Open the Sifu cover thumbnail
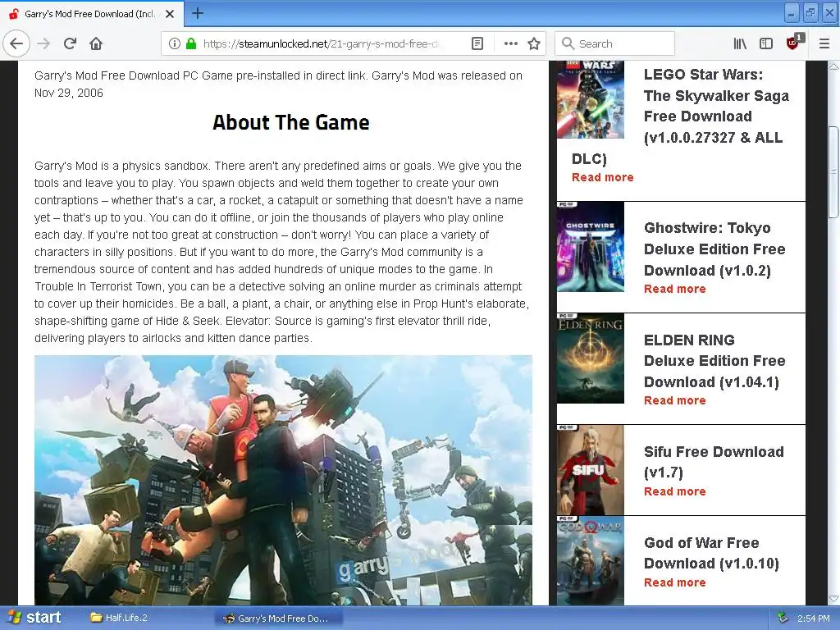The image size is (840, 630). coord(591,470)
